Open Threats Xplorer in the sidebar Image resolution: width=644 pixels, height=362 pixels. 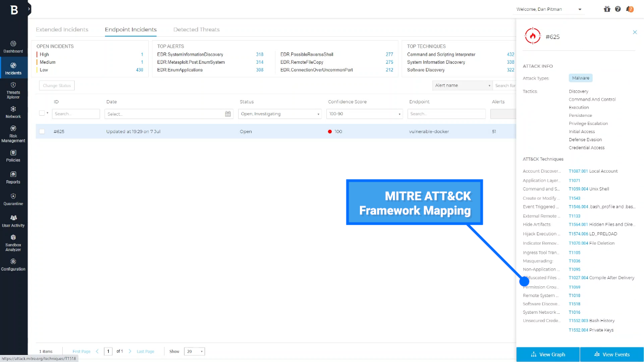[13, 90]
